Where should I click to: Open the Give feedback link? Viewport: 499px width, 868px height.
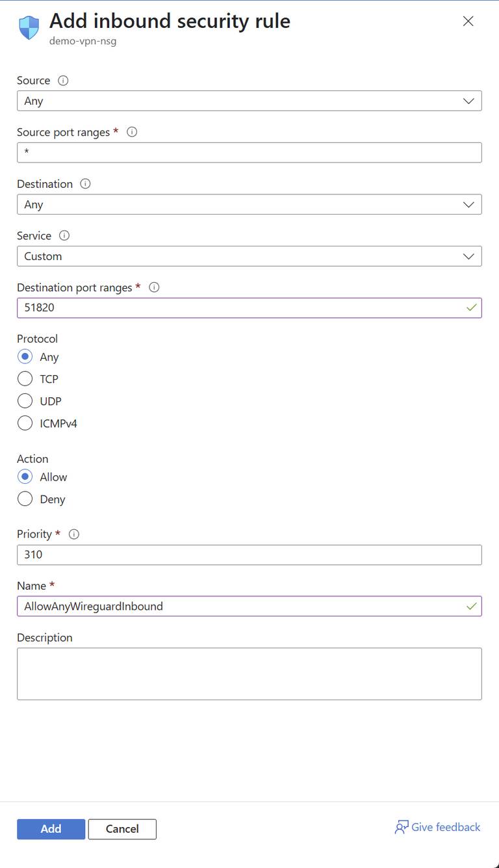coord(445,826)
